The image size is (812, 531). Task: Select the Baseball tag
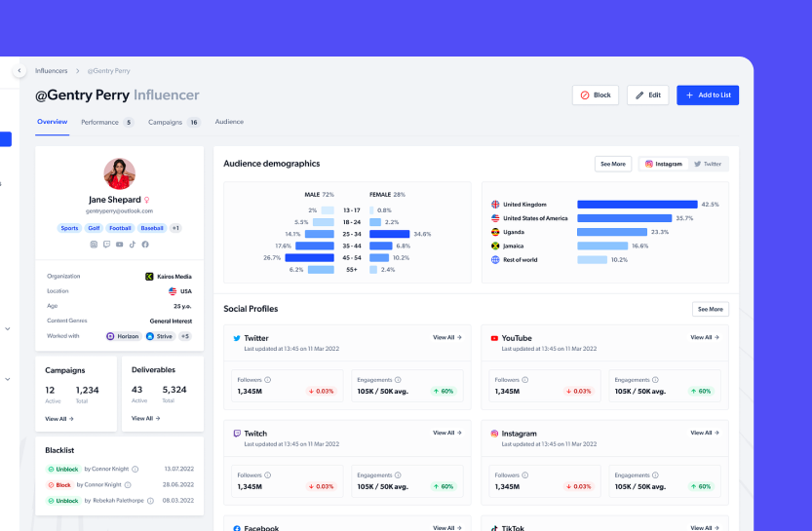[152, 228]
